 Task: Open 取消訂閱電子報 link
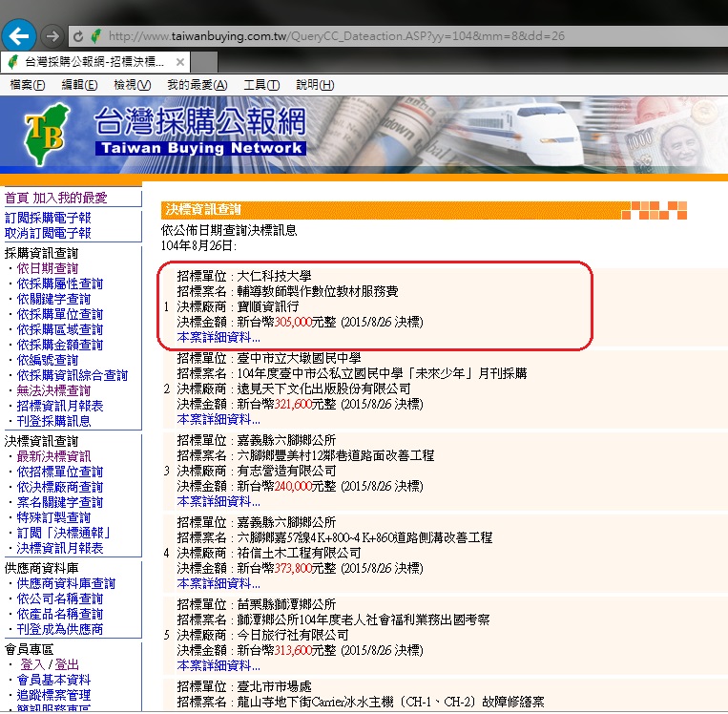point(48,233)
